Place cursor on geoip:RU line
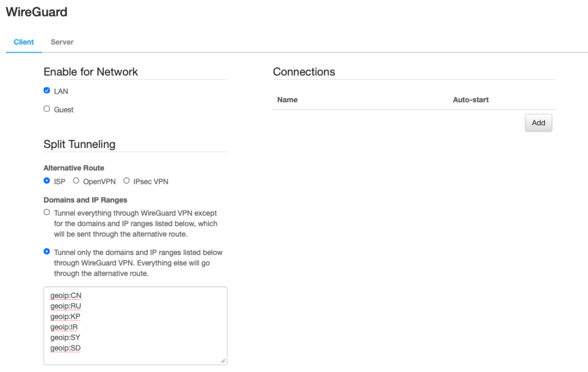Image resolution: width=588 pixels, height=372 pixels. click(x=66, y=306)
